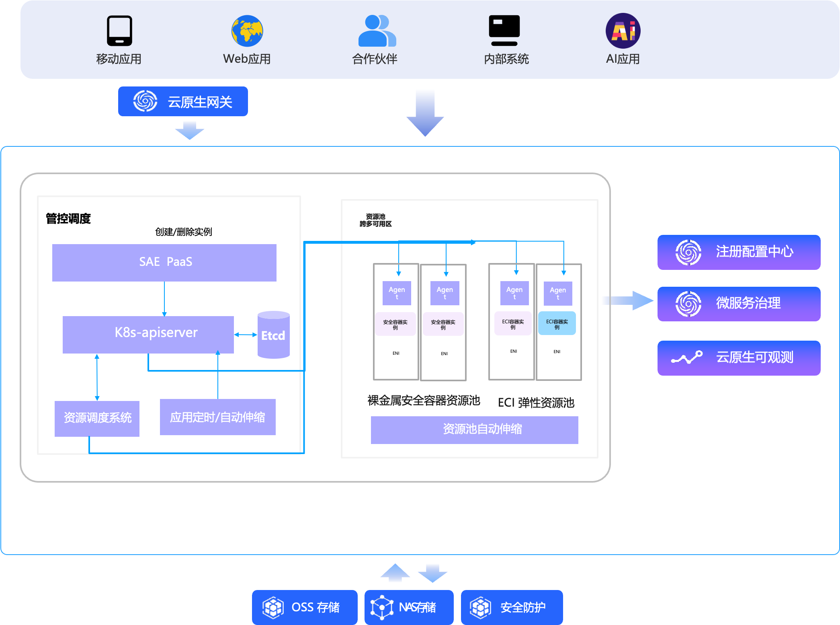Image resolution: width=840 pixels, height=625 pixels.
Task: Click the Etcd database cylinder
Action: [273, 335]
